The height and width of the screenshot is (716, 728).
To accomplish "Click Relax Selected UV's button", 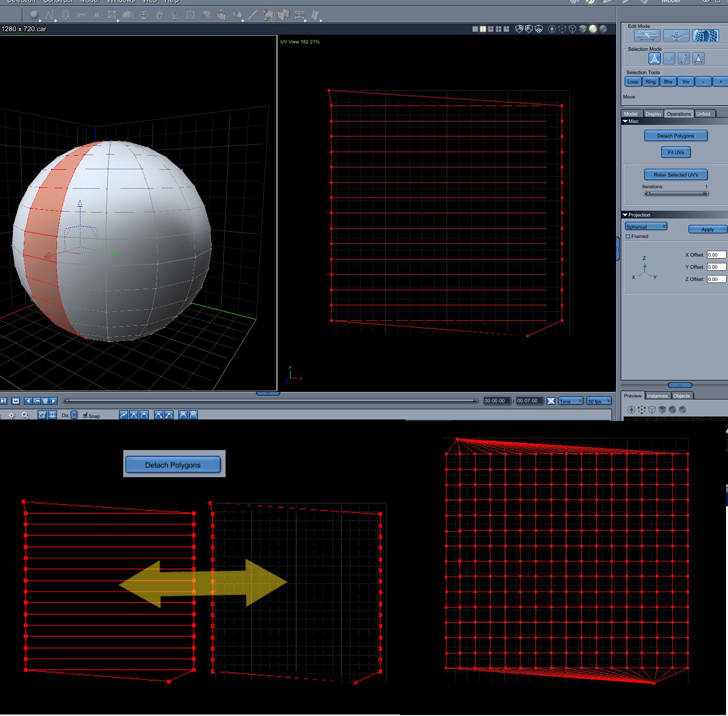I will point(676,175).
